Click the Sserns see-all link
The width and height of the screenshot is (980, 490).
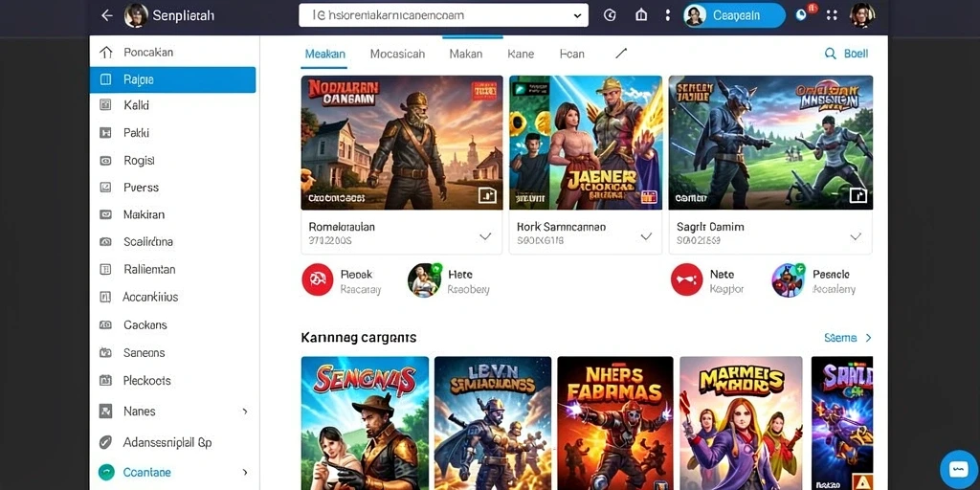848,338
